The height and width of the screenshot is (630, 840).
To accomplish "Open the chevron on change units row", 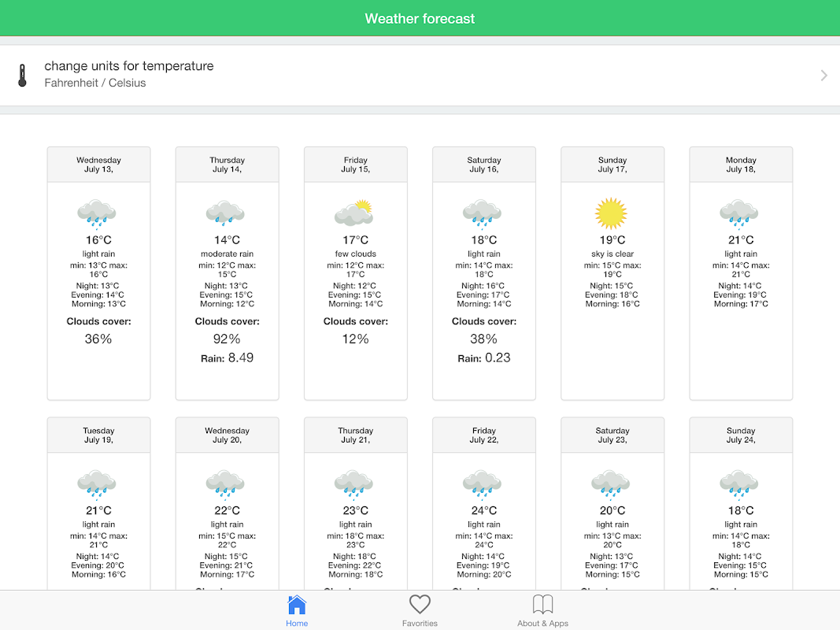I will coord(824,76).
